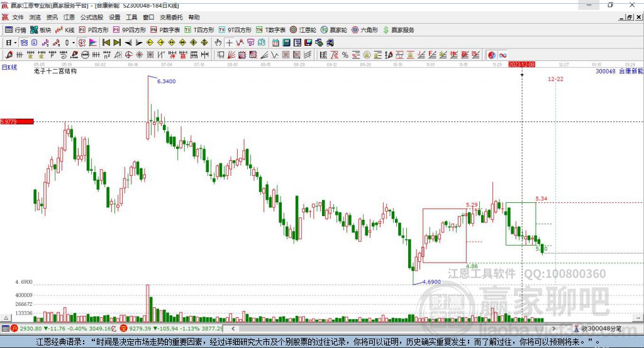Open the 公式选股 menu
644x348 pixels.
click(x=92, y=17)
